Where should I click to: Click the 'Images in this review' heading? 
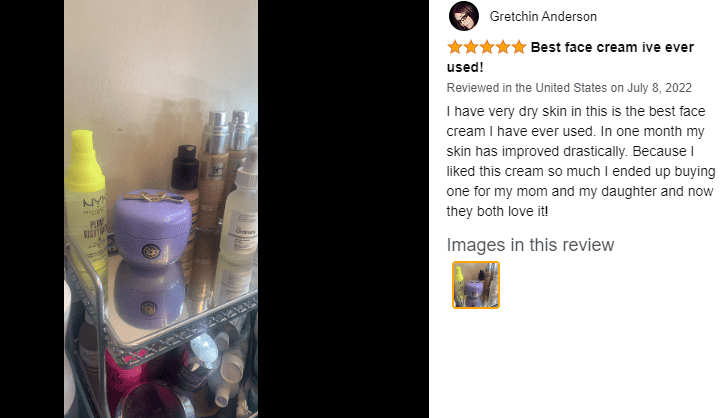(530, 245)
